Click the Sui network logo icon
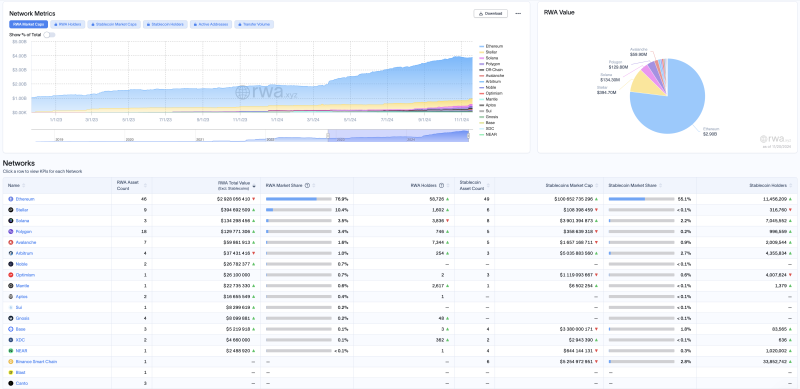 [11, 307]
